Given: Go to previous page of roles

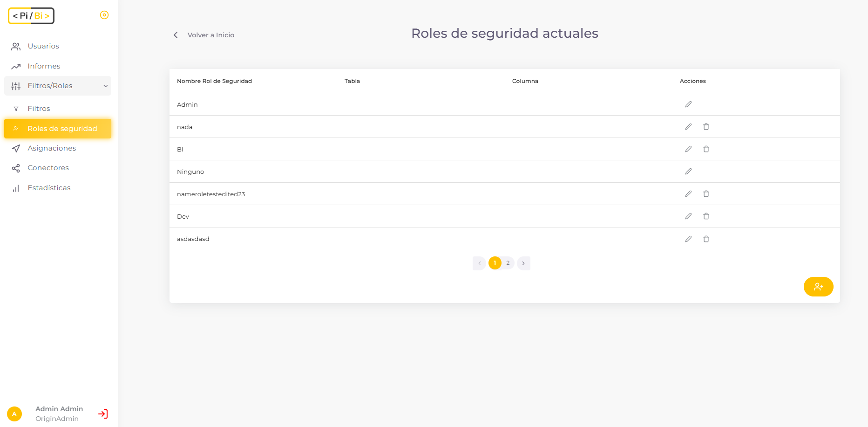Looking at the screenshot, I should (x=479, y=263).
